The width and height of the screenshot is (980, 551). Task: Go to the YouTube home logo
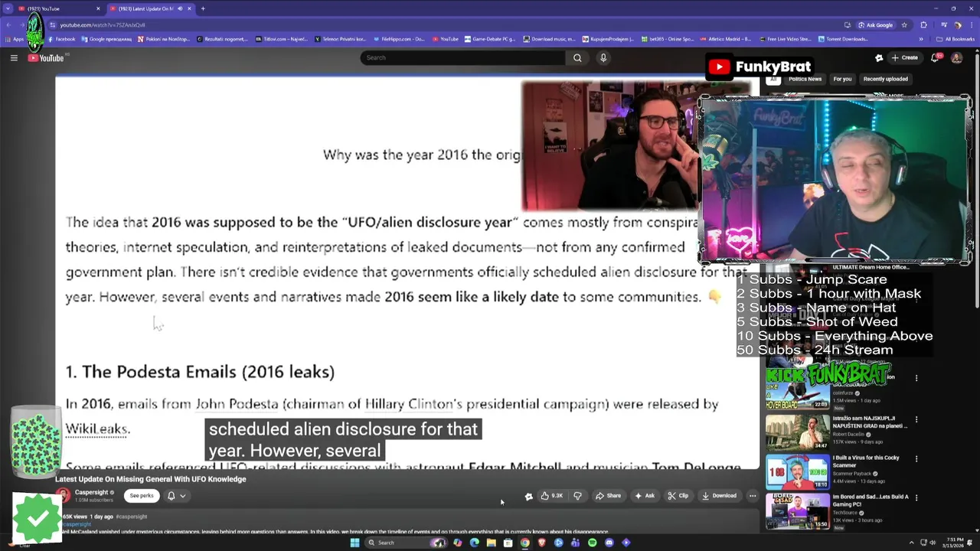(47, 58)
